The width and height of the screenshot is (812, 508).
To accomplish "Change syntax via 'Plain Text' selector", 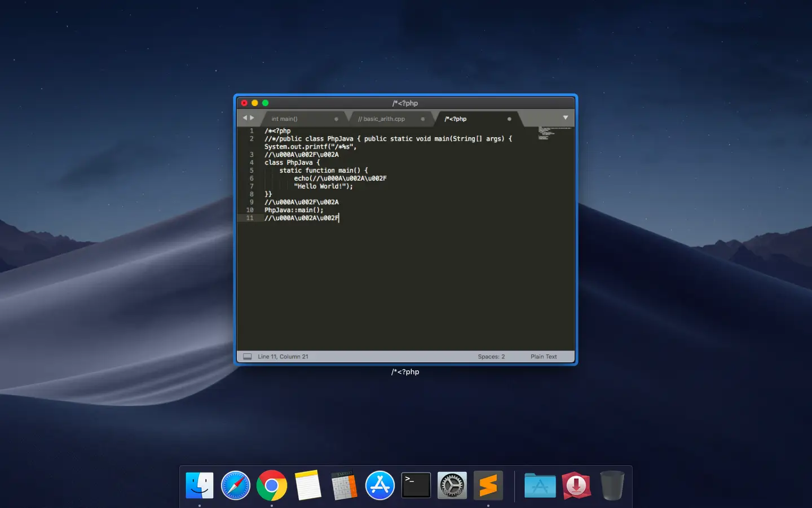I will (543, 357).
